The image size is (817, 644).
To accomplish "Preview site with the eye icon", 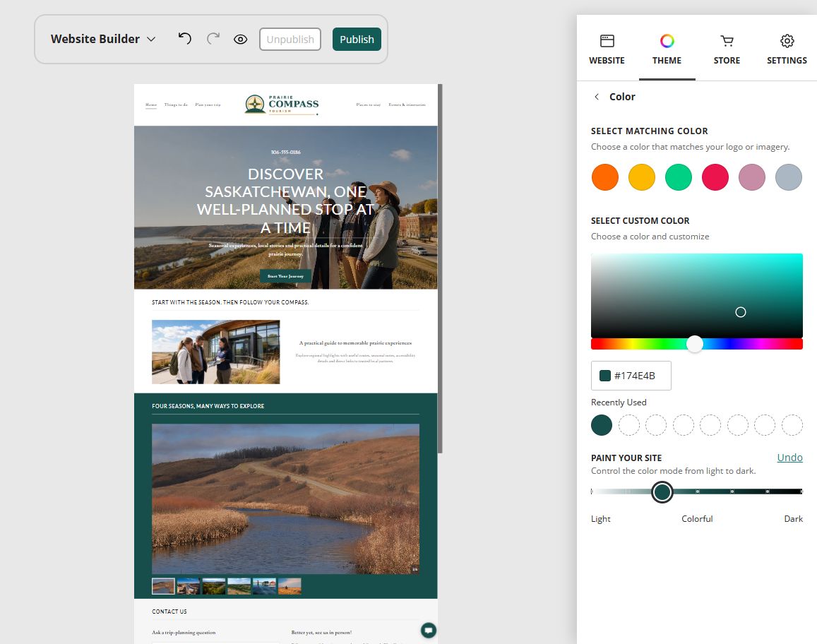I will pyautogui.click(x=240, y=39).
